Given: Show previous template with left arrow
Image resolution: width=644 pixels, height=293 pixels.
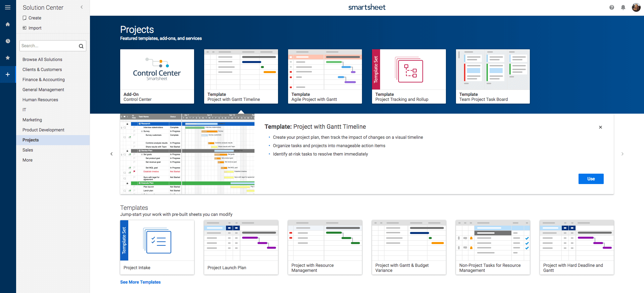Looking at the screenshot, I should [111, 154].
